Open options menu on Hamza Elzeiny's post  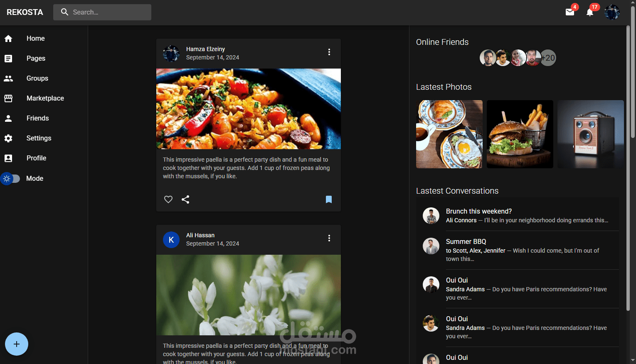[329, 52]
